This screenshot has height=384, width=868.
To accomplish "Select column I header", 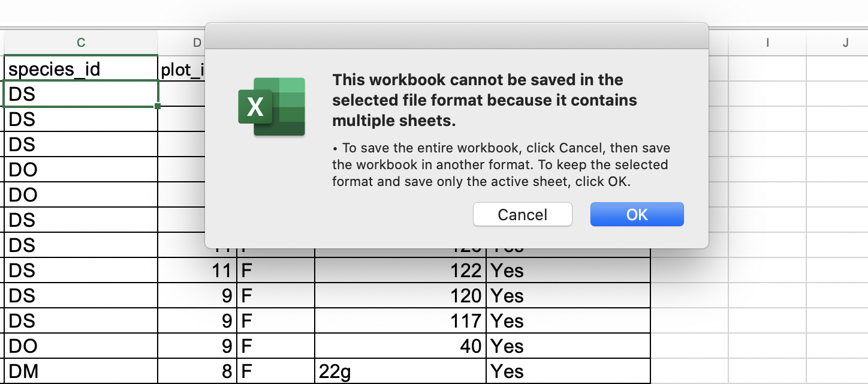I will point(767,43).
